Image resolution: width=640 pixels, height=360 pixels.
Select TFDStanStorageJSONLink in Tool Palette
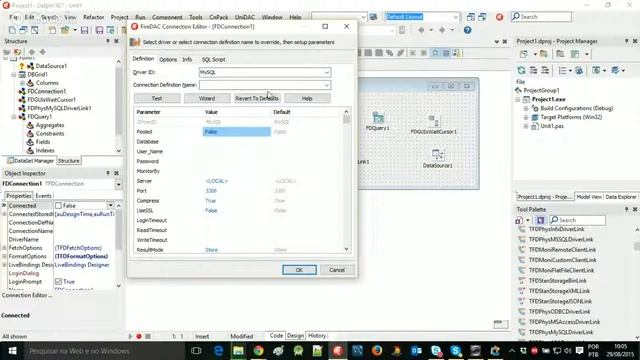(x=560, y=301)
